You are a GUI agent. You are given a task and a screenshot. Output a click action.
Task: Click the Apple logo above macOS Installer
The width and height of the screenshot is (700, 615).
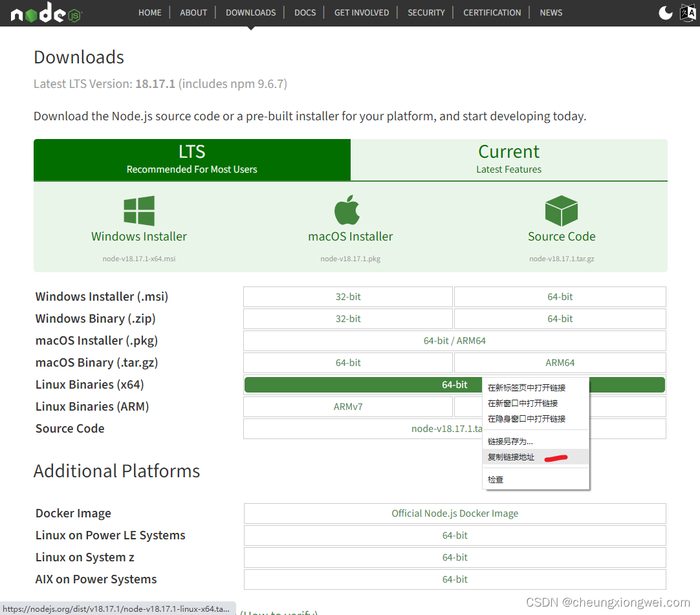(347, 208)
